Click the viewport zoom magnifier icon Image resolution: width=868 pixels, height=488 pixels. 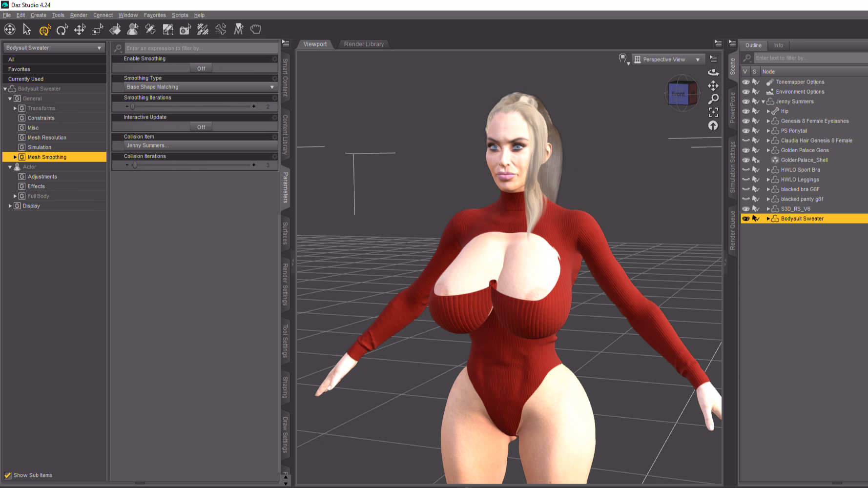713,99
